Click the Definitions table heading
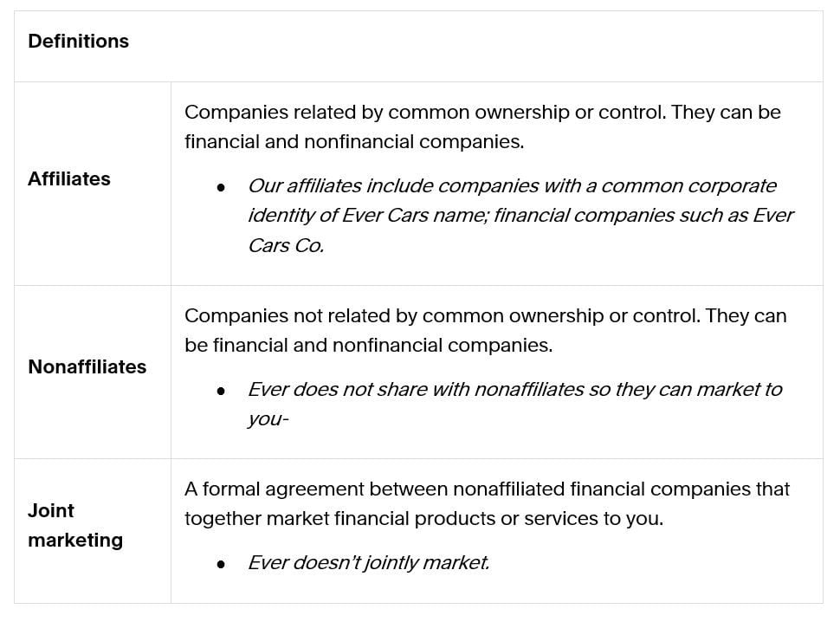The image size is (840, 622). [x=78, y=42]
